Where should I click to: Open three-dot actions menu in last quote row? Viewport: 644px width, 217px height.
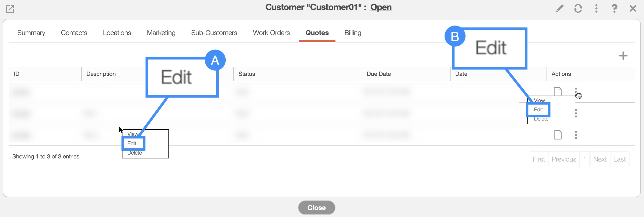[x=576, y=135]
